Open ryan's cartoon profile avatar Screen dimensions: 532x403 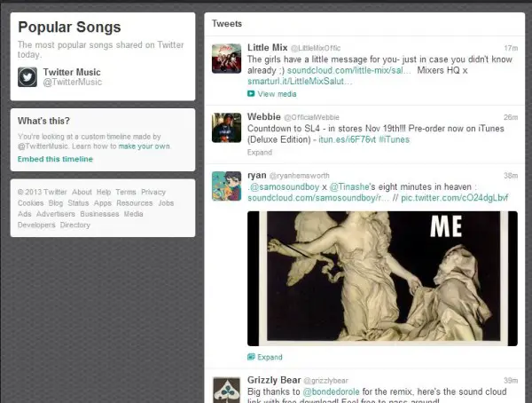(226, 186)
